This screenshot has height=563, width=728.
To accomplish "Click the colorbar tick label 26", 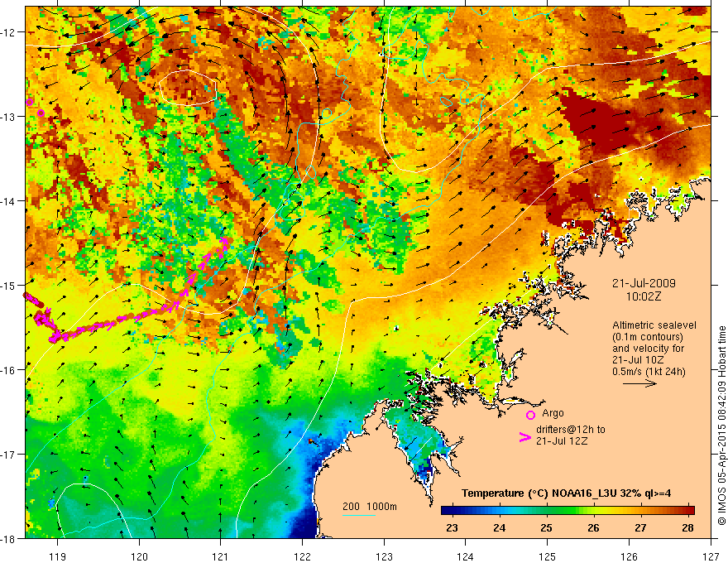I will 593,527.
